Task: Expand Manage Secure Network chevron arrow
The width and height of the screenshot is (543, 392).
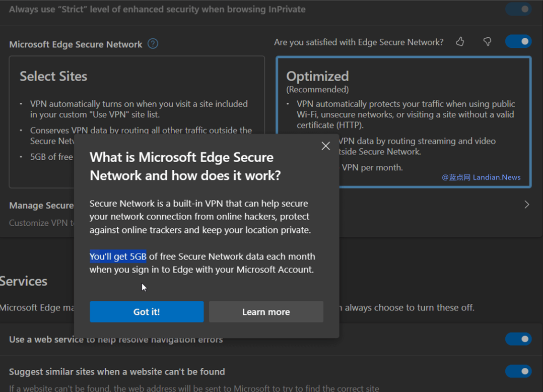Action: 526,205
